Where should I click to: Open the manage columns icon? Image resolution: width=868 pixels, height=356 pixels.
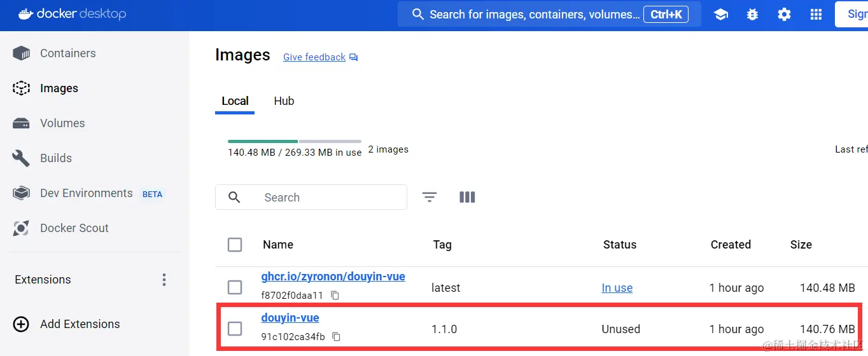467,197
